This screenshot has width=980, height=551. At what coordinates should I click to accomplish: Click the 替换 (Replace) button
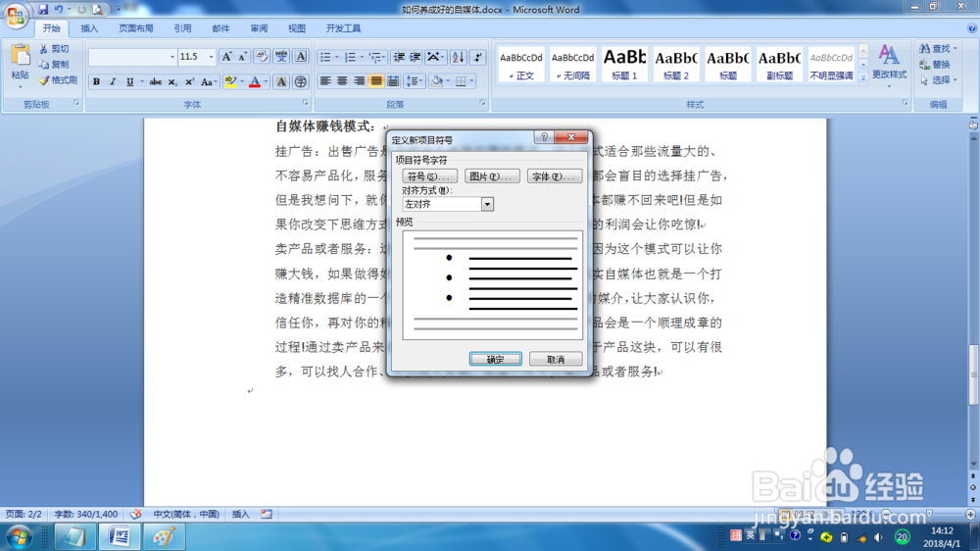point(936,65)
